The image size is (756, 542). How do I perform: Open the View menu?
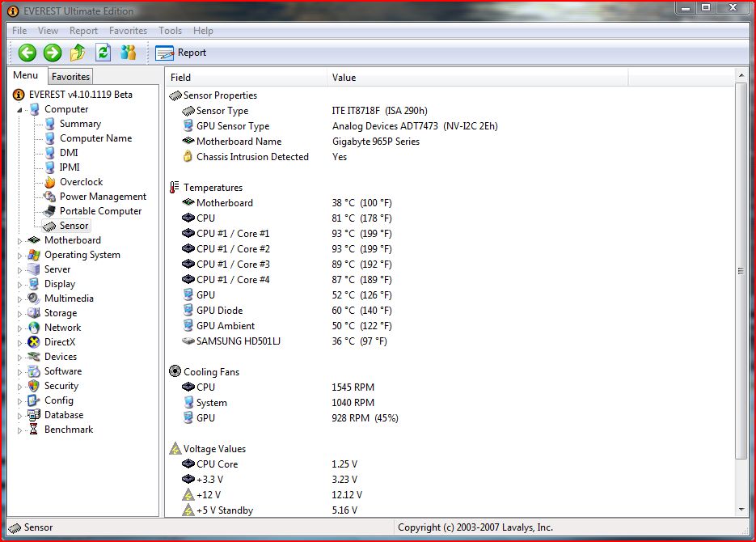click(49, 31)
